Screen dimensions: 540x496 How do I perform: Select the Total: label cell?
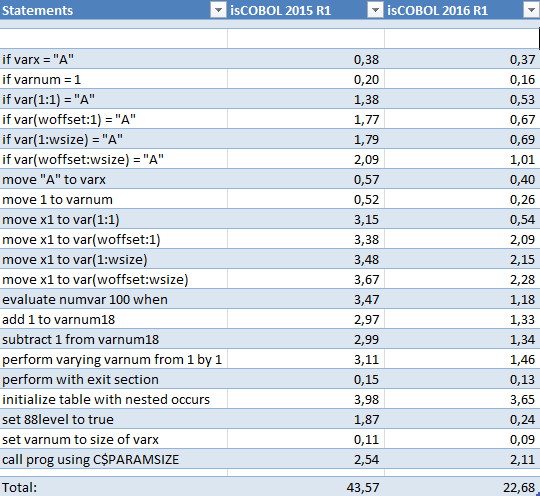tap(114, 487)
